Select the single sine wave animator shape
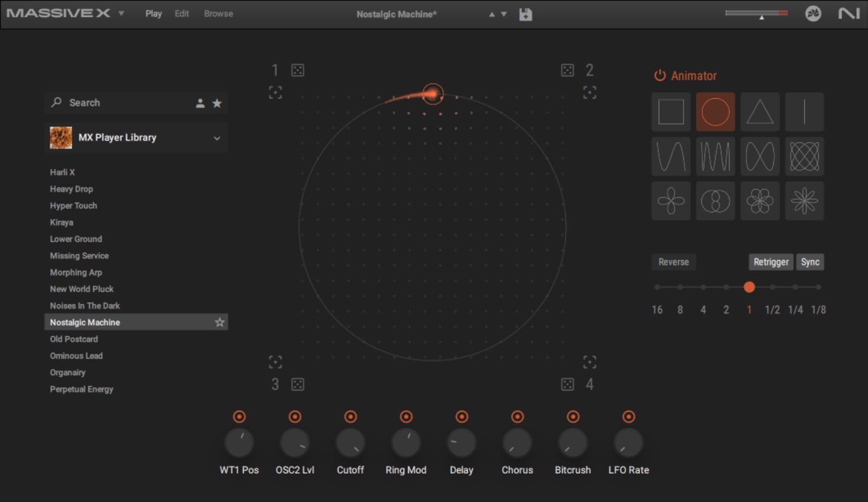The image size is (868, 502). (671, 156)
